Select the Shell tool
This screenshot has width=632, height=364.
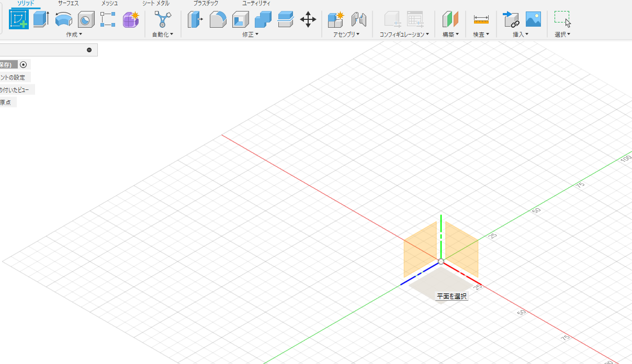(240, 20)
